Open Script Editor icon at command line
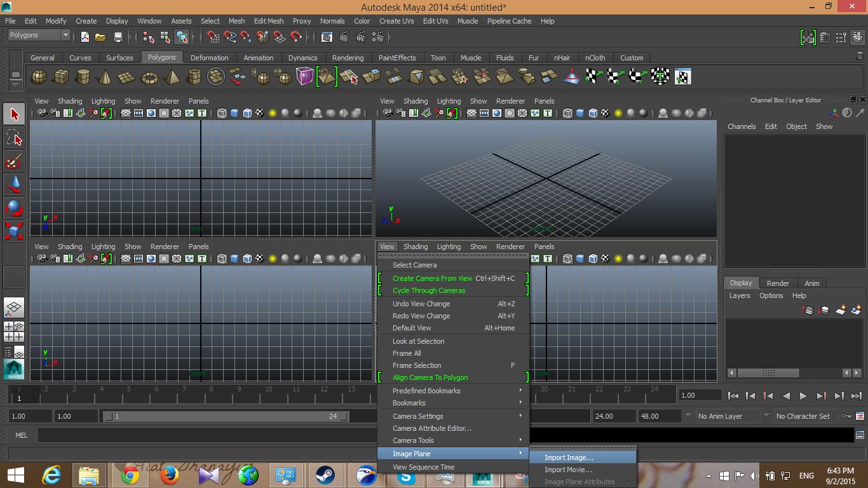 [x=860, y=435]
